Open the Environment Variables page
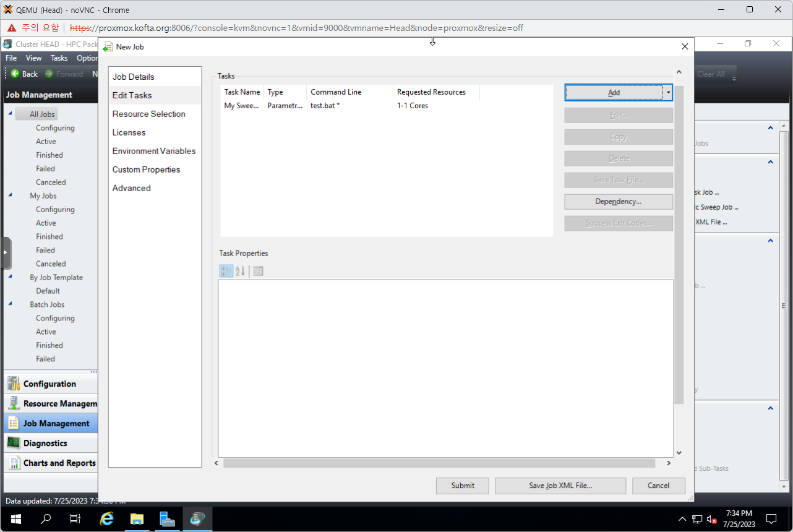Image resolution: width=793 pixels, height=532 pixels. coord(153,151)
